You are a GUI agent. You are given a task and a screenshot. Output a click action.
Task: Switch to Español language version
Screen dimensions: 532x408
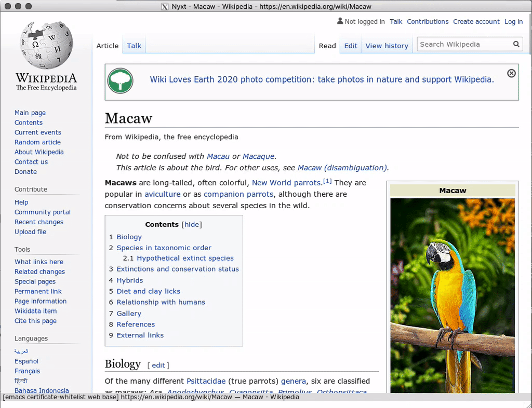pos(26,361)
